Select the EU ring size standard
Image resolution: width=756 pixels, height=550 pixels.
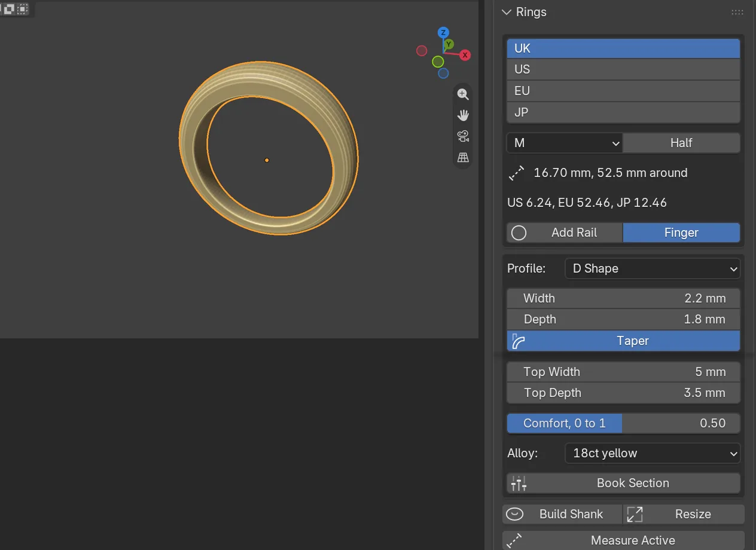coord(623,91)
